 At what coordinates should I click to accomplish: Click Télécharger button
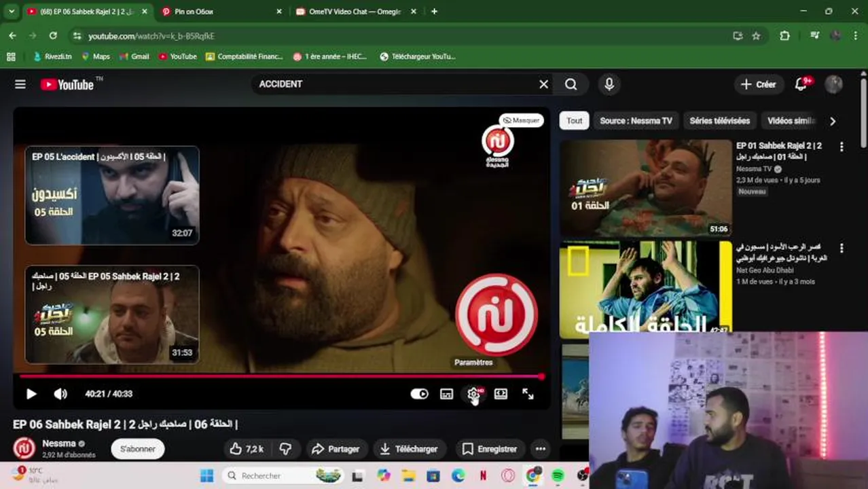[409, 449]
